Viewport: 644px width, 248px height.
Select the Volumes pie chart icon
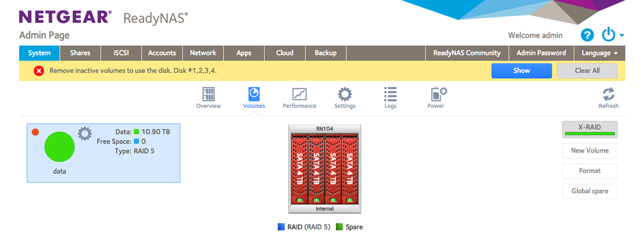pos(254,94)
